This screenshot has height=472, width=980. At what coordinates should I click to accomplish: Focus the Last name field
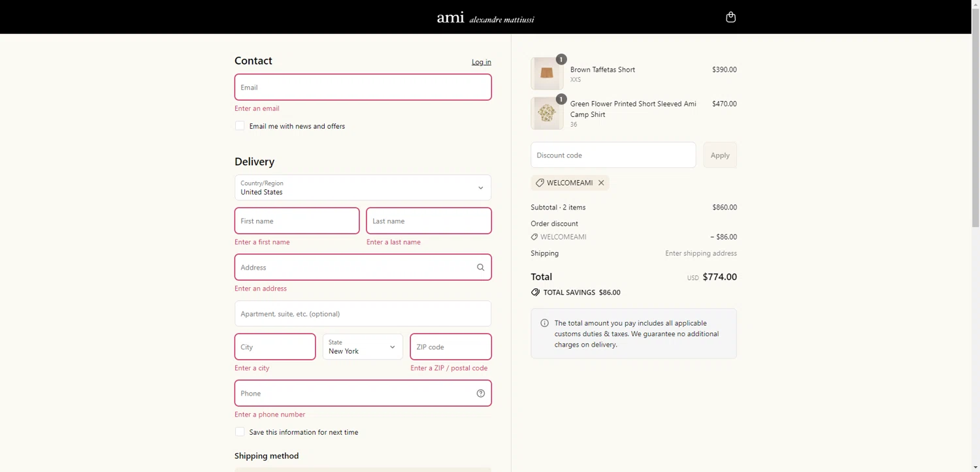[429, 221]
